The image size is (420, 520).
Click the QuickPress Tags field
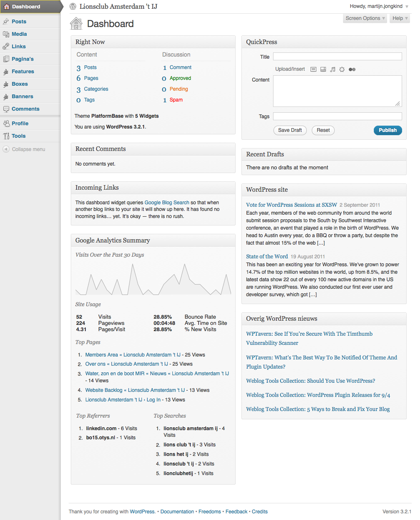click(338, 116)
